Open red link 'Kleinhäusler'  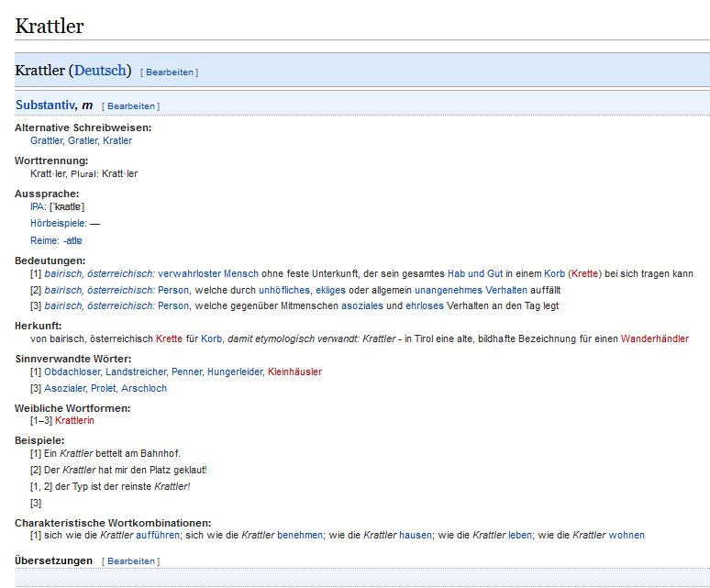294,372
